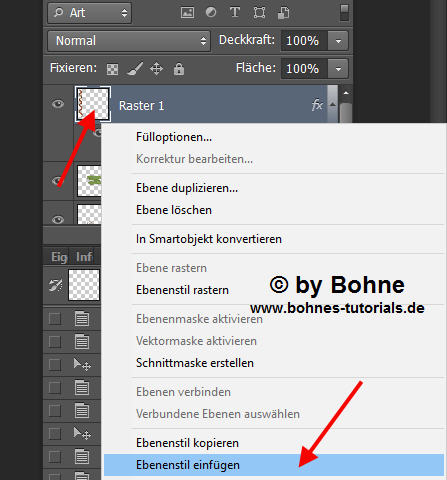Click Ebenenstil kopieren in the menu
Image resolution: width=447 pixels, height=480 pixels.
pos(187,443)
